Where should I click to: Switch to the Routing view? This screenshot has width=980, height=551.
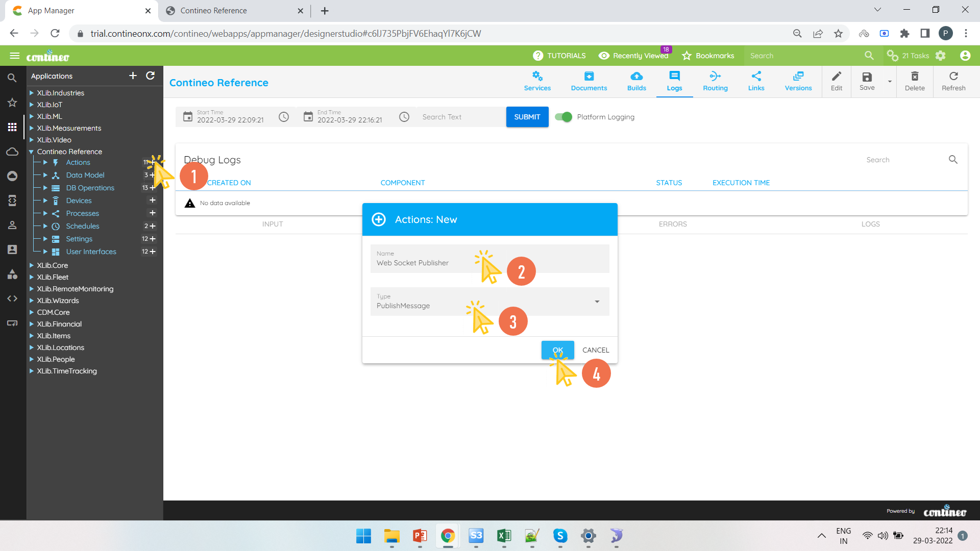pyautogui.click(x=715, y=81)
